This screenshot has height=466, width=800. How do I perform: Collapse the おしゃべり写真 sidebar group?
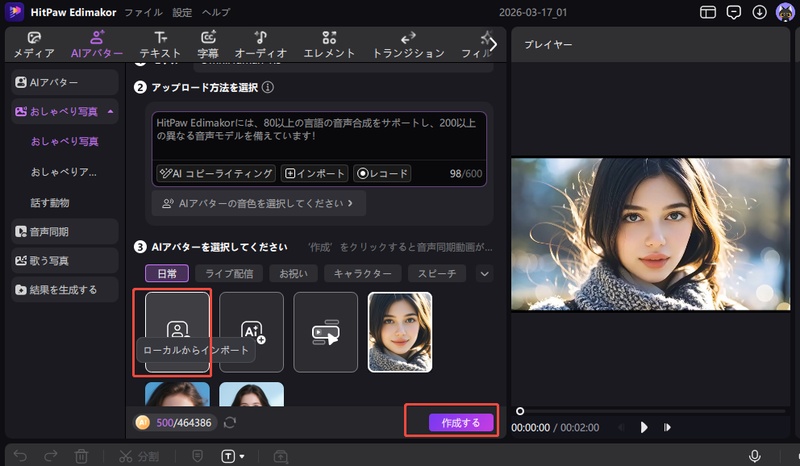(111, 111)
